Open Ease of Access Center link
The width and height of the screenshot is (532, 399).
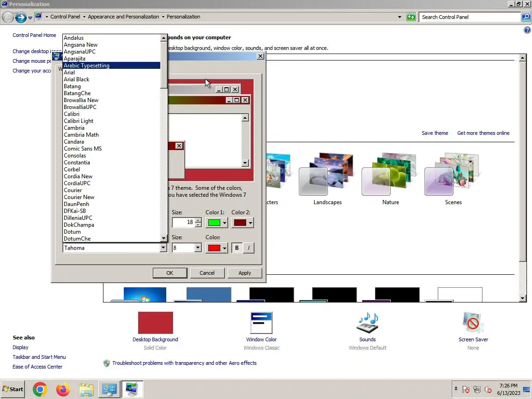[37, 367]
